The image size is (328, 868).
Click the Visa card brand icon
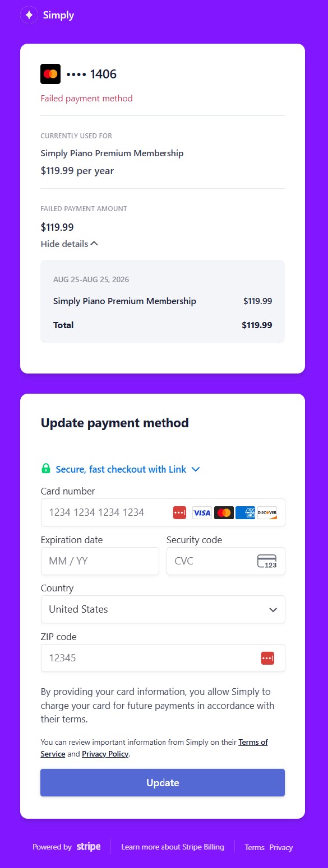[x=202, y=512]
